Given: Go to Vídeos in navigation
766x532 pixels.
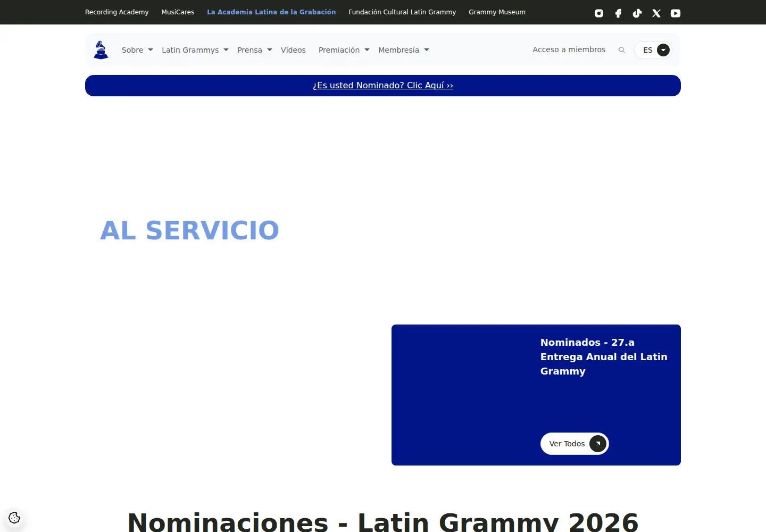Looking at the screenshot, I should 293,50.
